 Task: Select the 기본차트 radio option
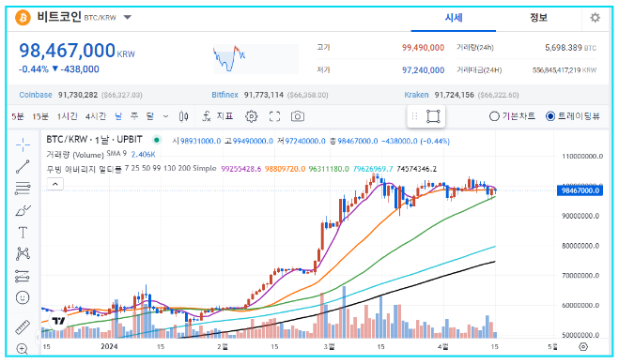tap(512, 116)
